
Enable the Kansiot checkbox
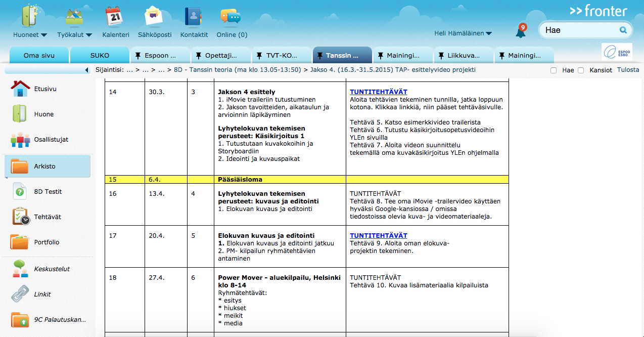[x=581, y=70]
